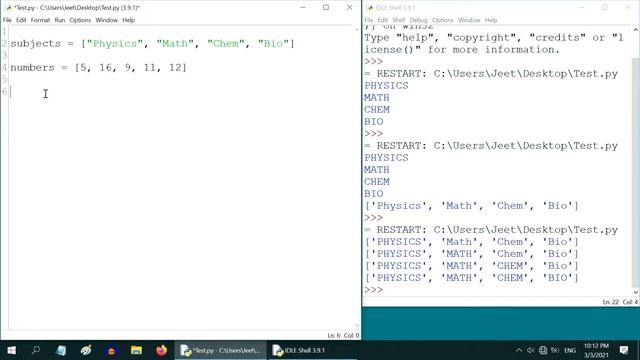640x360 pixels.
Task: Click the "Bio" string in subjects line
Action: pyautogui.click(x=273, y=44)
